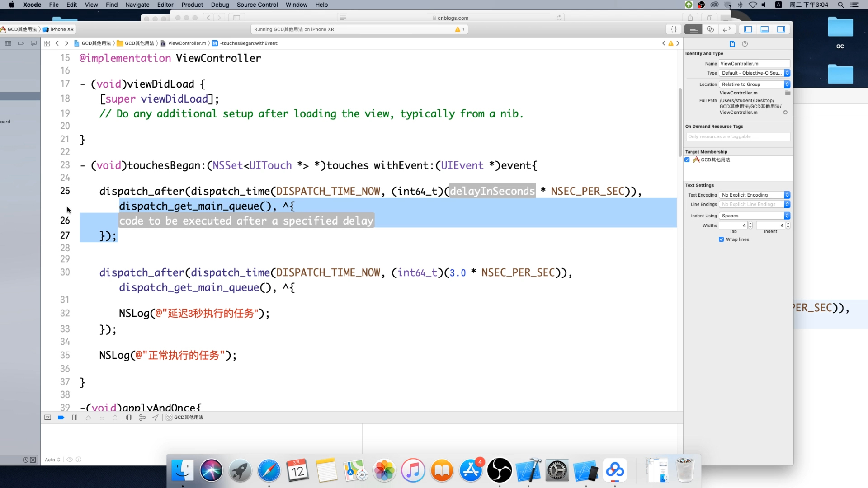Click the Indent width stepper
Image resolution: width=868 pixels, height=488 pixels.
[788, 225]
